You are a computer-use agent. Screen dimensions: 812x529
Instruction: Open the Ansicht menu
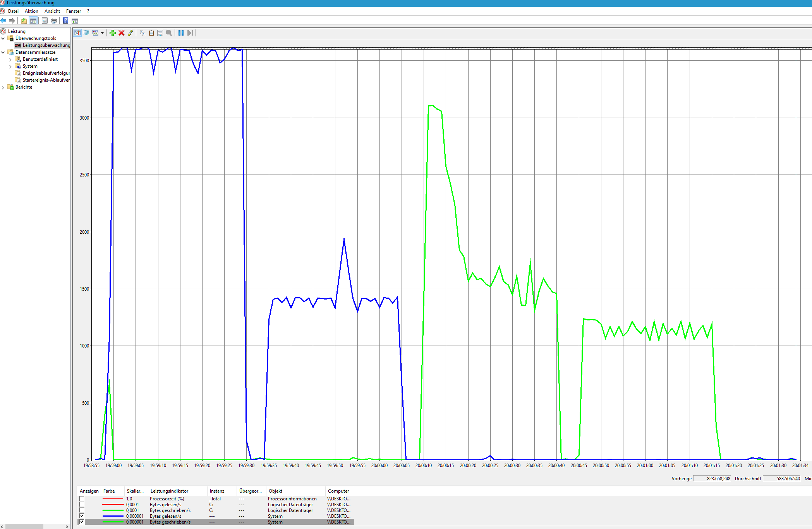click(x=52, y=11)
